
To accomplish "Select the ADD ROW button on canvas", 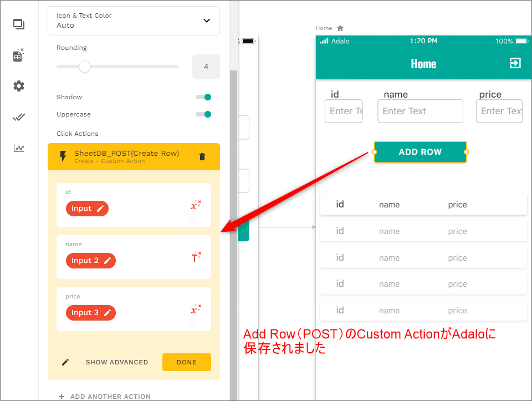I will [x=420, y=152].
